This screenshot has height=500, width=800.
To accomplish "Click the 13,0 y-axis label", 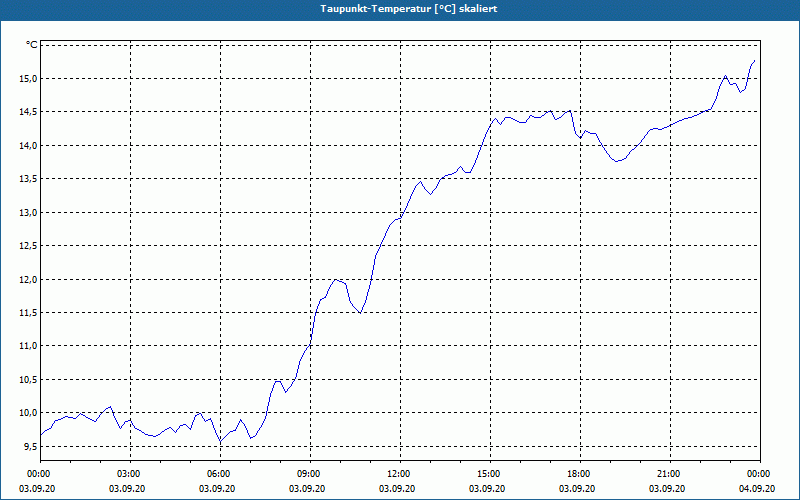I will click(29, 213).
